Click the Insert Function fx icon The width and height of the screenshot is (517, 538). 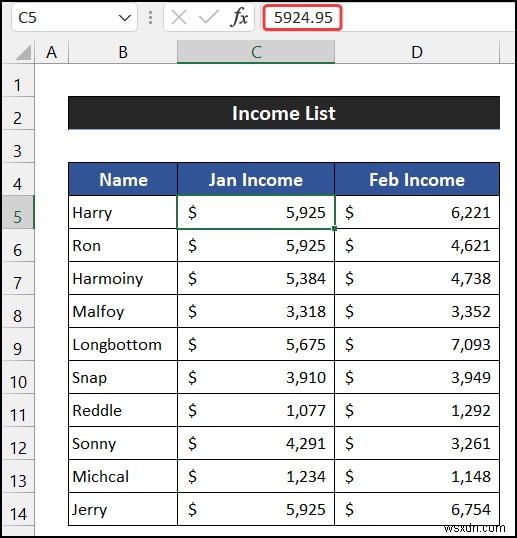pos(239,17)
